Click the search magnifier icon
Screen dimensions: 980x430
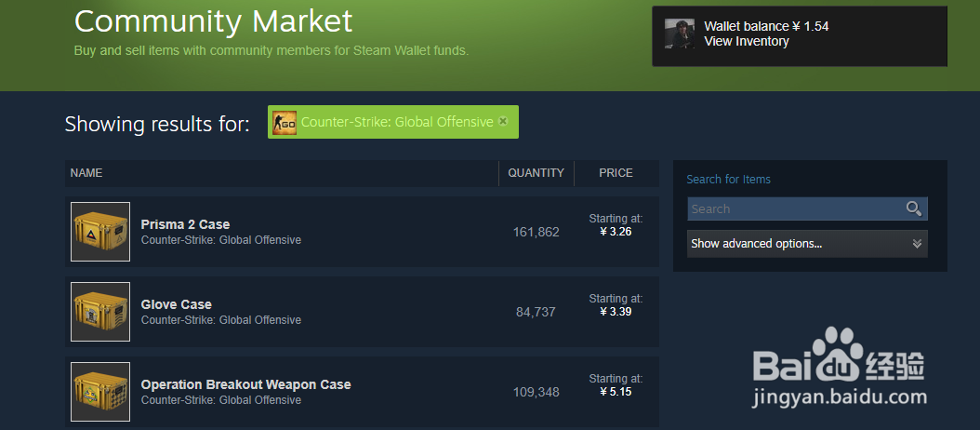pyautogui.click(x=914, y=209)
